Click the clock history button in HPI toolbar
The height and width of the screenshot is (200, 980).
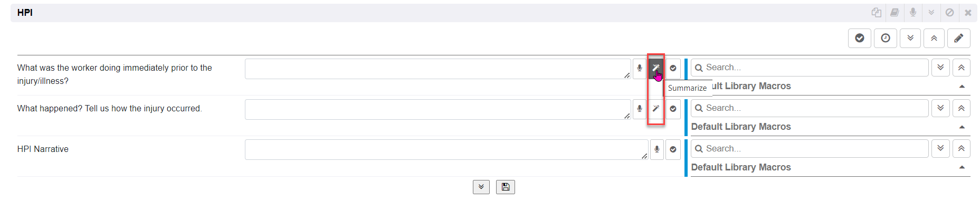[x=886, y=38]
